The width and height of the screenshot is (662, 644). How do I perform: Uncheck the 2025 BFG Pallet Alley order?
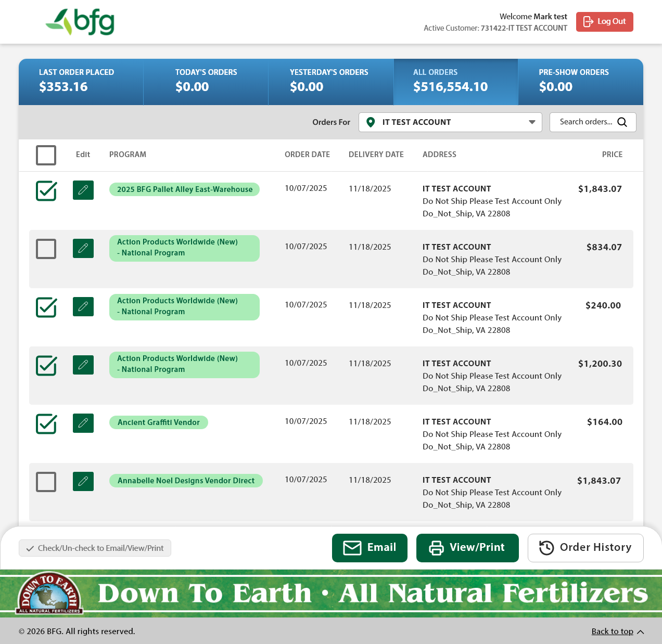point(46,190)
